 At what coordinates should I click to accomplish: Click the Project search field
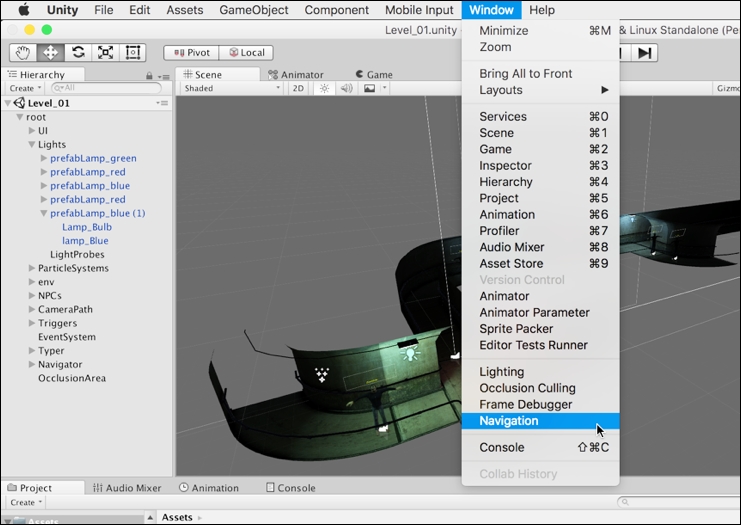[679, 502]
